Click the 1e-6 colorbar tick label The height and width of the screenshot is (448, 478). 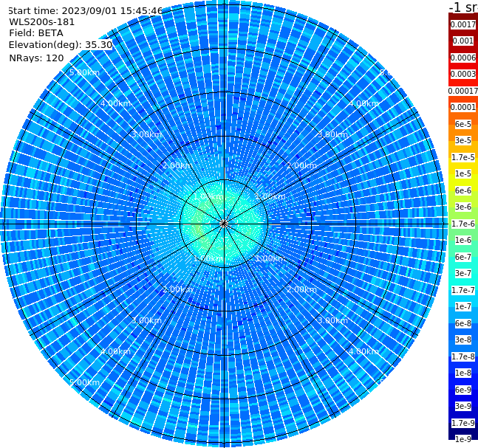[463, 240]
